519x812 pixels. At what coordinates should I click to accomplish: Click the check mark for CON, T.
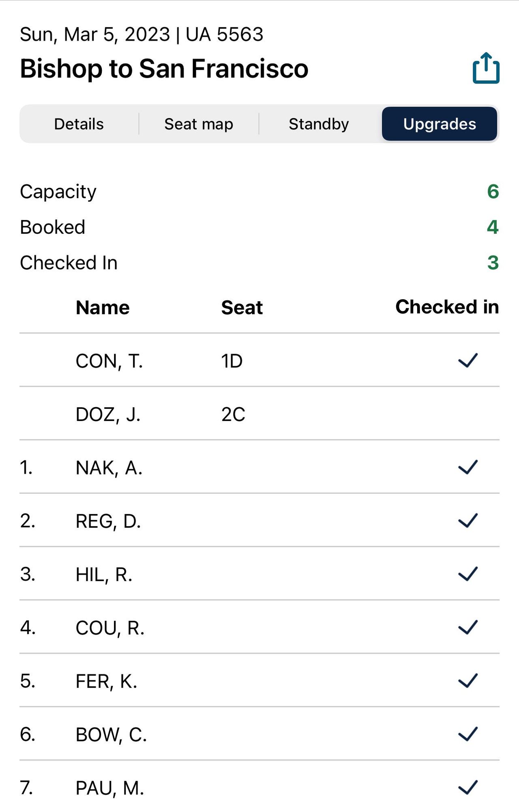[468, 360]
